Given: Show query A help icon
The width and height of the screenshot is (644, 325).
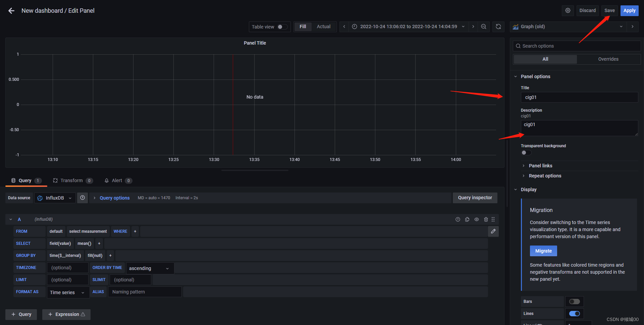Looking at the screenshot, I should [458, 219].
